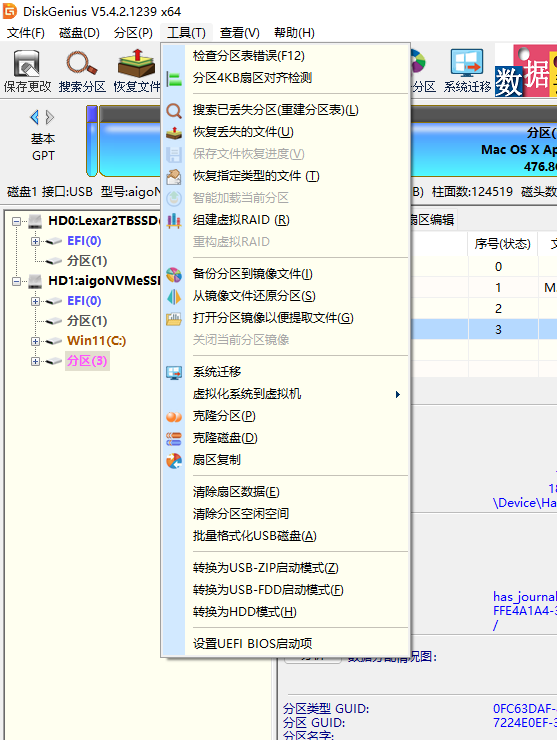Click the 4KB sector alignment check icon

point(174,78)
